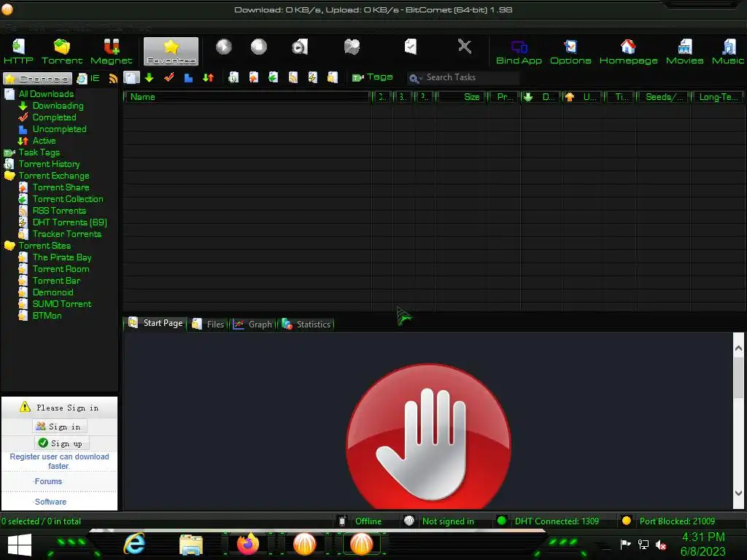The height and width of the screenshot is (560, 747).
Task: Filter by Completed checkmark icon in filter bar
Action: [169, 77]
